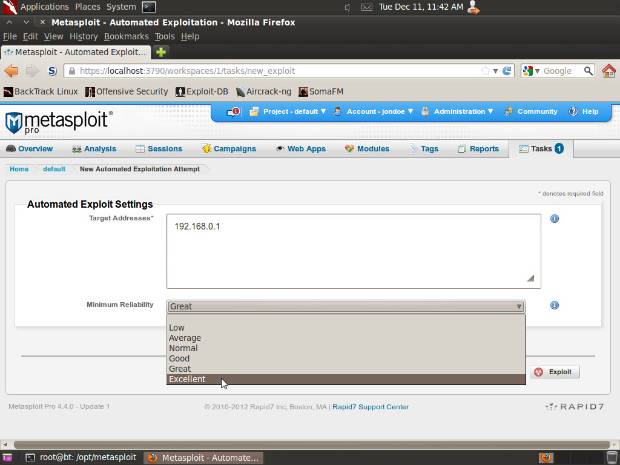Click the Firefox back arrow button
This screenshot has height=465, width=620.
(12, 71)
